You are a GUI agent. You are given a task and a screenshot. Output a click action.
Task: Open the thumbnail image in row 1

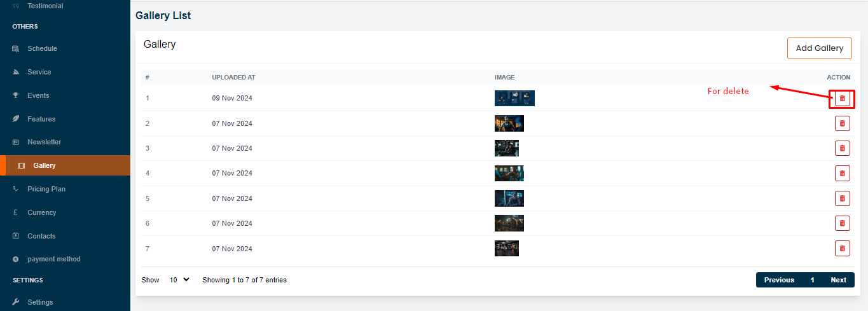click(514, 98)
